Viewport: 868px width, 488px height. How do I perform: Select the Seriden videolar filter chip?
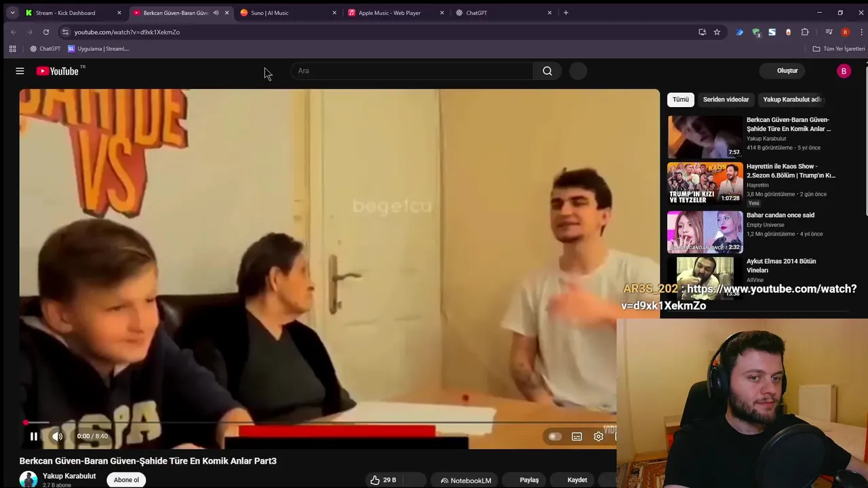click(726, 99)
